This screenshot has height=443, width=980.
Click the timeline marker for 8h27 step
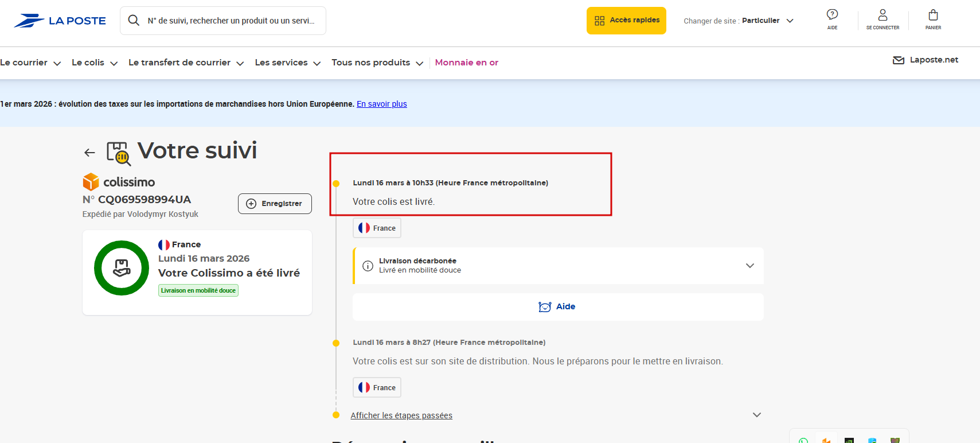(336, 343)
